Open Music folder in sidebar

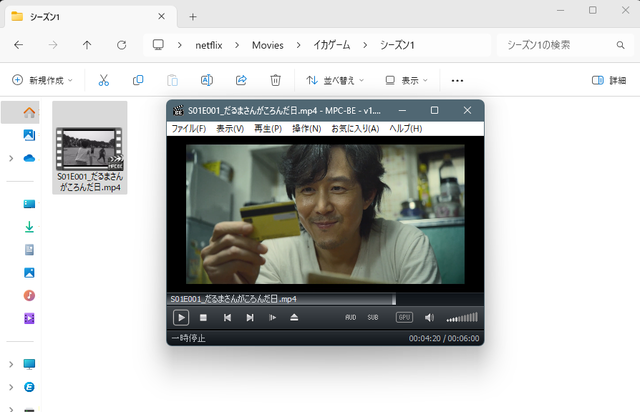click(x=29, y=295)
